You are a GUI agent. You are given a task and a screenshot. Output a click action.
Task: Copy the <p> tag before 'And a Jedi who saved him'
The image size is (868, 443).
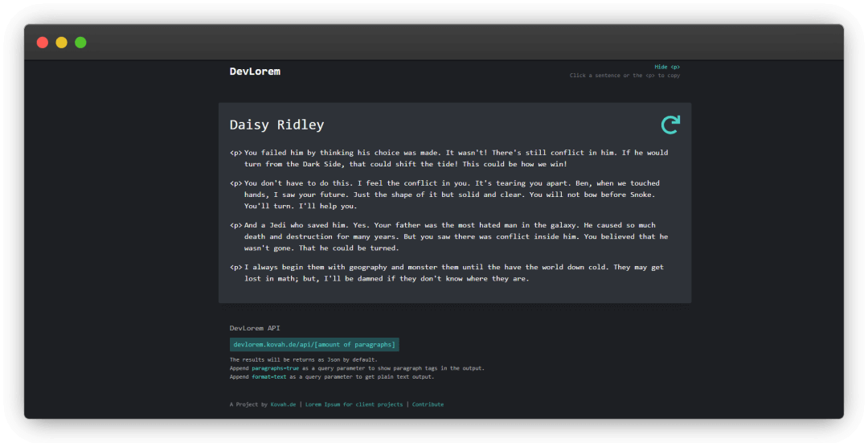[x=235, y=225]
